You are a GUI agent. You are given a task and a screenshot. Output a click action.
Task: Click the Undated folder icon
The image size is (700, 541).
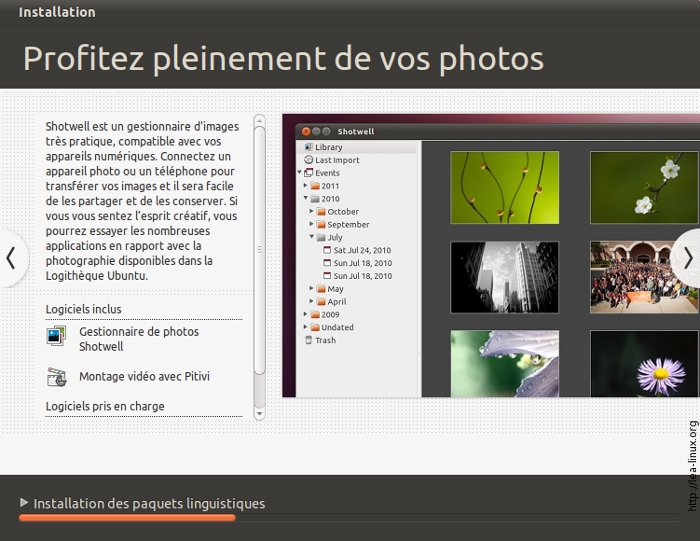315,327
